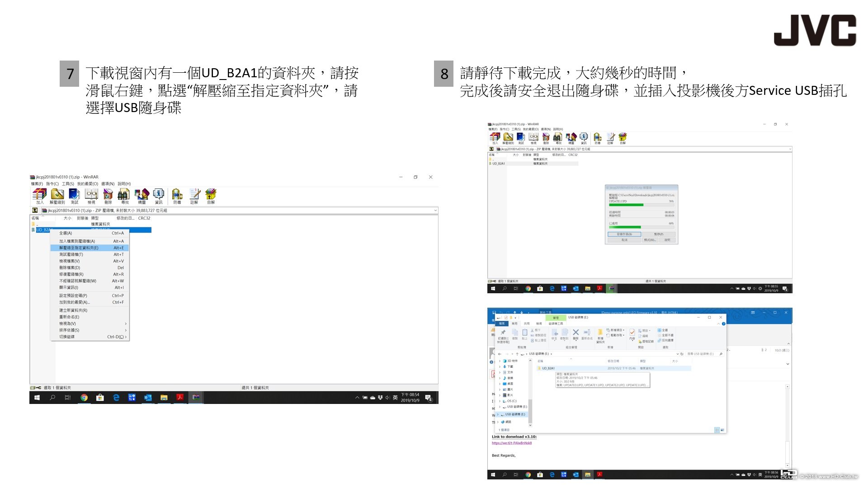Click the 暫停(P) button in extraction dialog
The height and width of the screenshot is (488, 868).
659,235
